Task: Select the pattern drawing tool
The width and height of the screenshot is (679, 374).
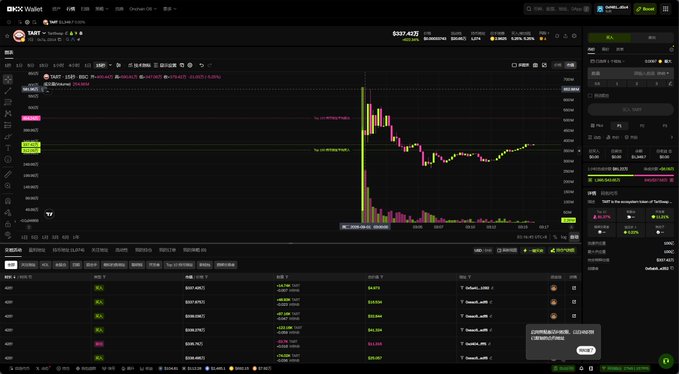Action: (8, 113)
